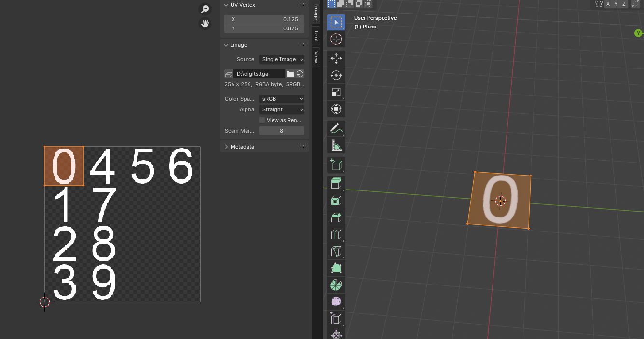644x339 pixels.
Task: Adjust the UV Vertex X value field
Action: coord(264,19)
